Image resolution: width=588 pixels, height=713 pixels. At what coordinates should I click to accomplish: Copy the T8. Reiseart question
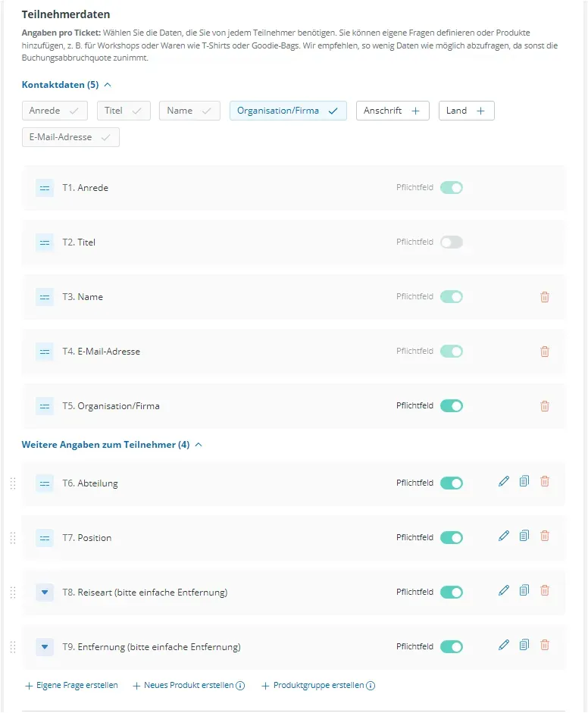click(x=524, y=590)
